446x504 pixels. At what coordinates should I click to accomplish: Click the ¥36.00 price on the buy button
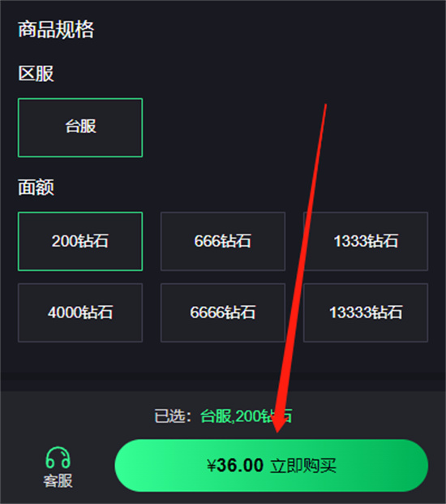235,465
